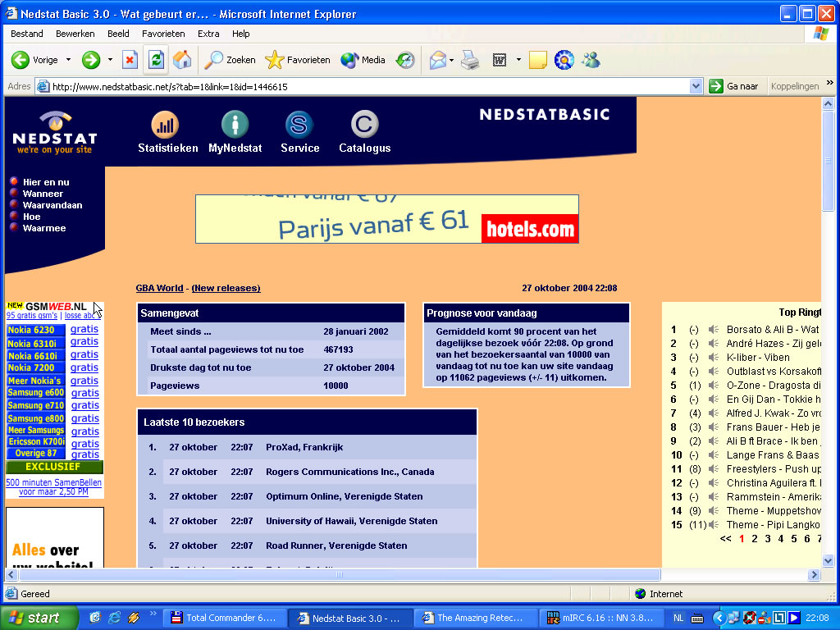Open the Bewerken menu

coord(75,34)
